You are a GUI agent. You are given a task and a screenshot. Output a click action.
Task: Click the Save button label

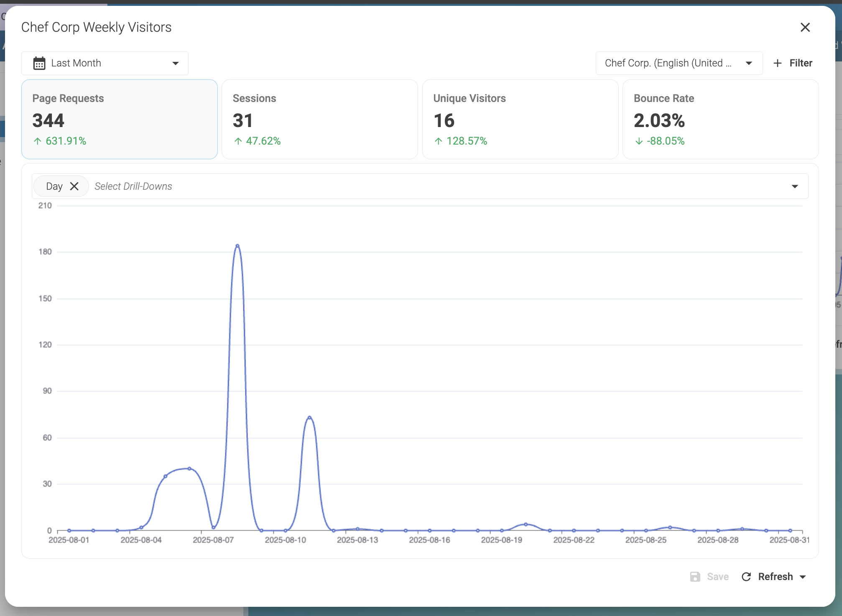(717, 577)
